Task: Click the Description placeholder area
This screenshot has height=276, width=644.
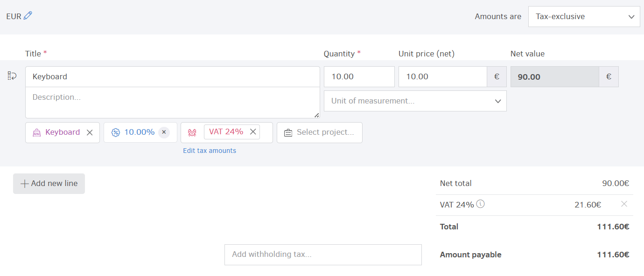Action: click(x=173, y=103)
